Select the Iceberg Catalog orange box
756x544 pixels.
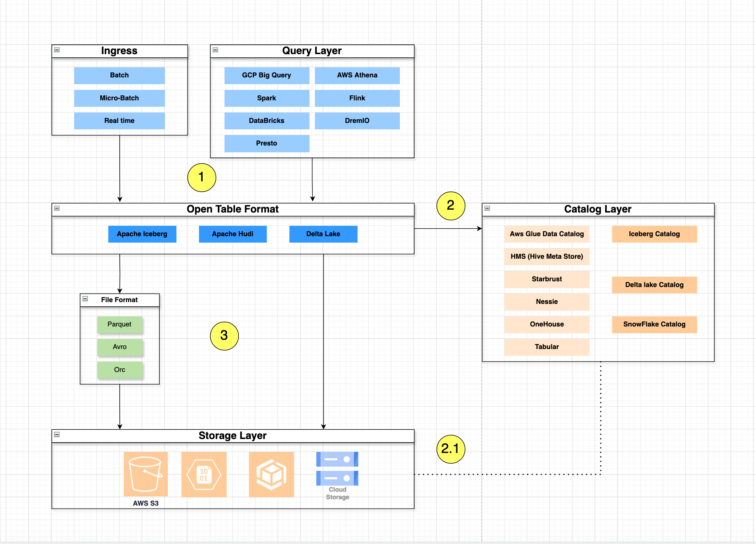(x=654, y=234)
